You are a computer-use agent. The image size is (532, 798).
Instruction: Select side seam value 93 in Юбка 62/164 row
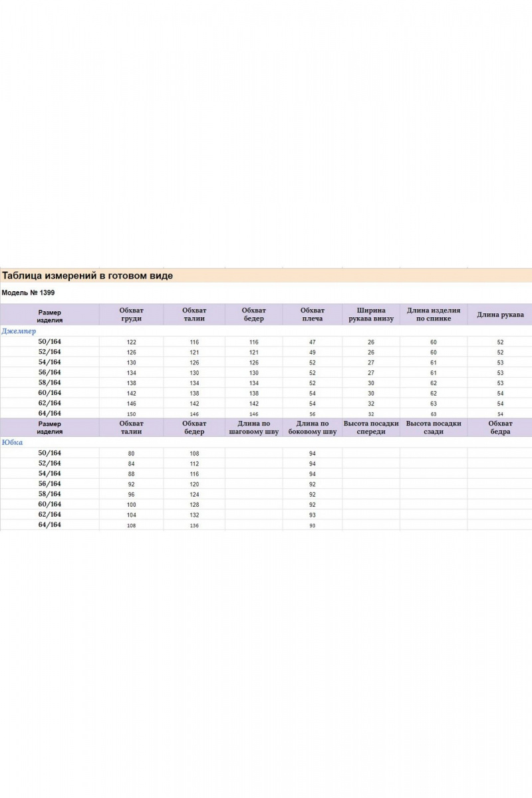tap(313, 515)
